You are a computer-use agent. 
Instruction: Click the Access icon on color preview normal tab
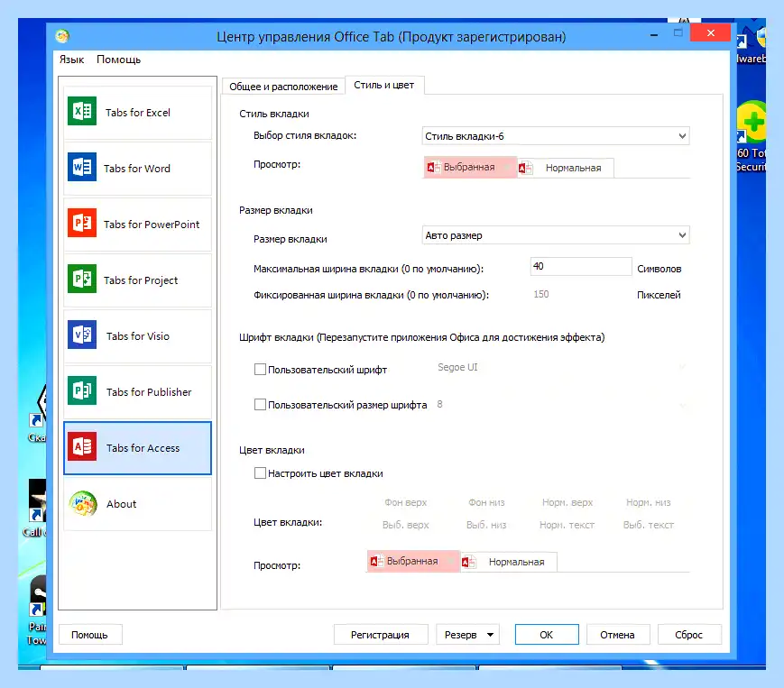click(468, 562)
